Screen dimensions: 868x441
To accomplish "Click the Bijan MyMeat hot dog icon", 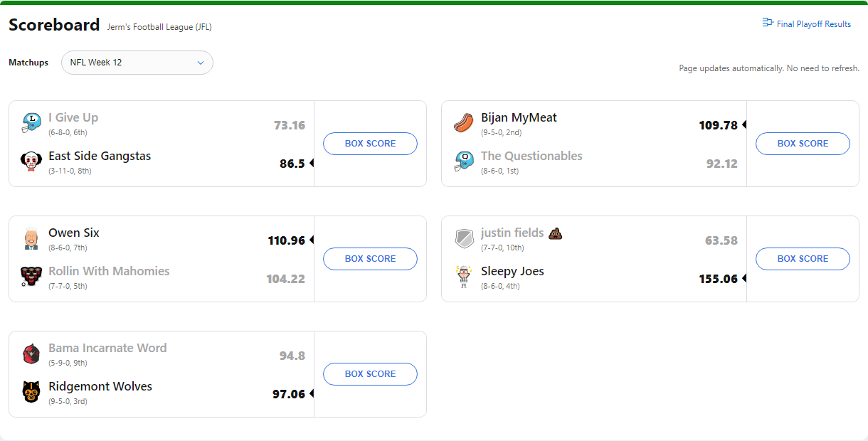I will point(464,123).
